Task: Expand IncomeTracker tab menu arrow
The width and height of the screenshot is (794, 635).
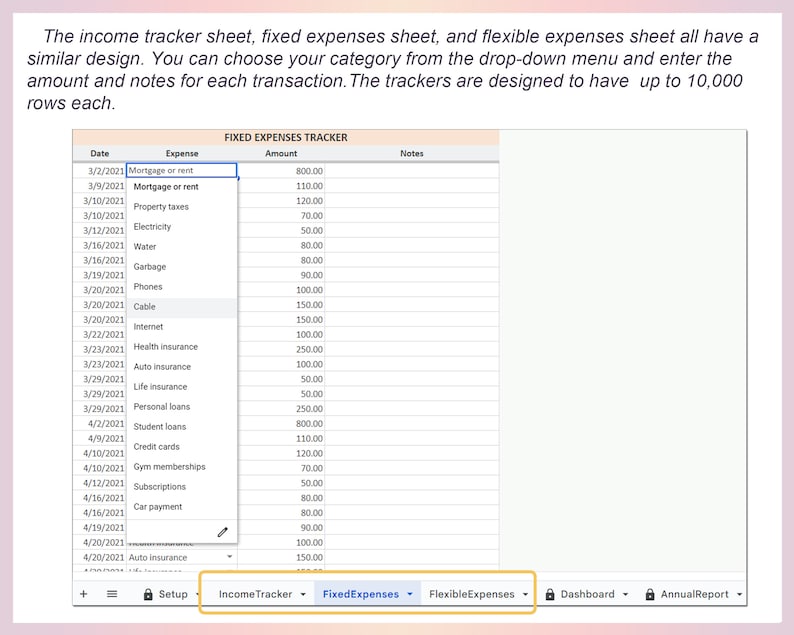Action: point(303,594)
